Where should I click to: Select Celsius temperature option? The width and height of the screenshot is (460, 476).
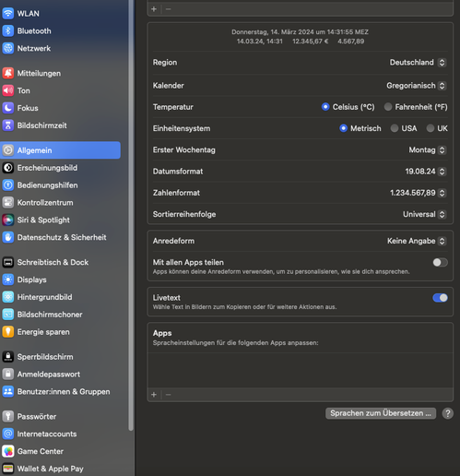325,107
